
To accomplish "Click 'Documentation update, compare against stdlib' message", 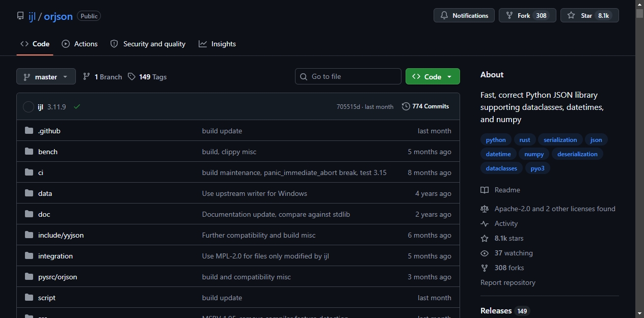I will coord(276,214).
